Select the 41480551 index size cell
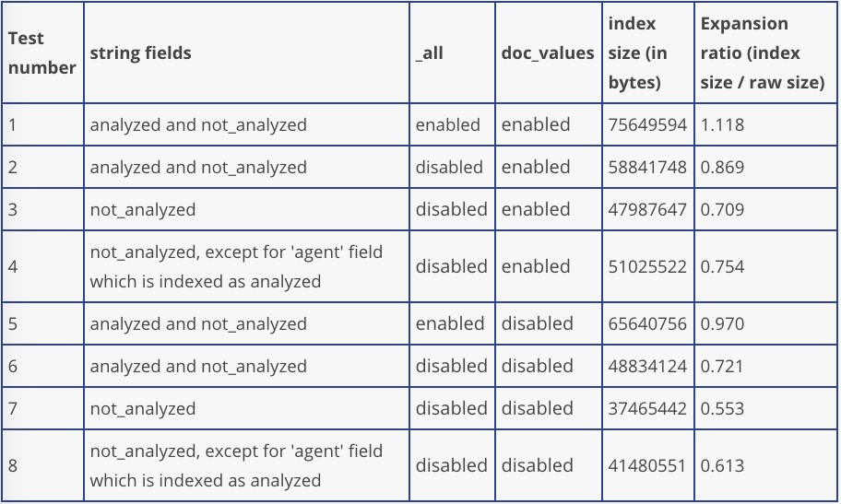 [647, 466]
